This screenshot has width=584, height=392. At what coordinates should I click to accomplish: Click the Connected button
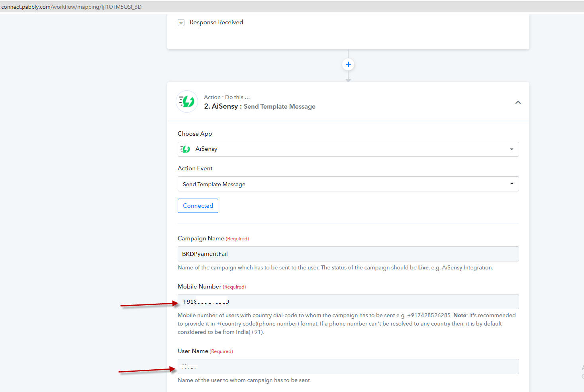(198, 206)
